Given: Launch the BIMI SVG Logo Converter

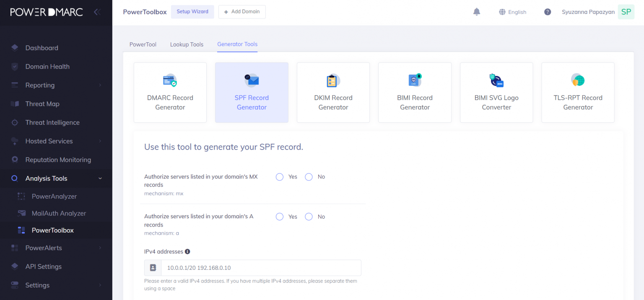Looking at the screenshot, I should 496,93.
